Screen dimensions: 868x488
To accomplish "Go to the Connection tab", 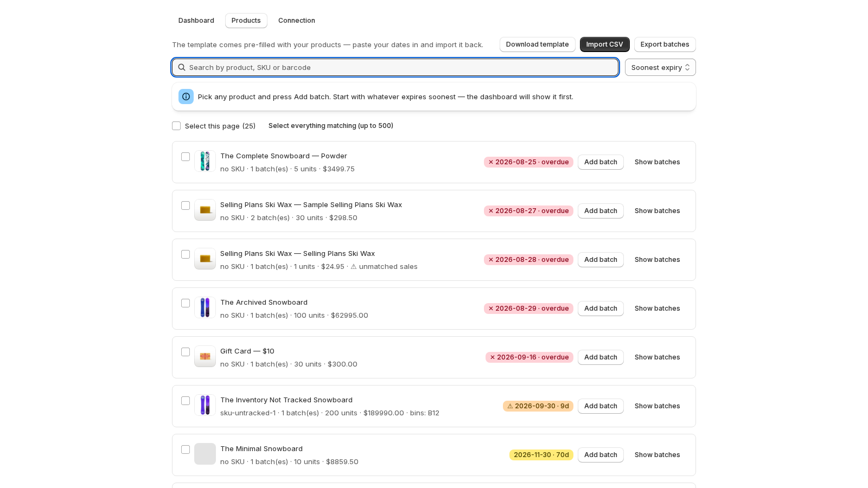I will [297, 21].
